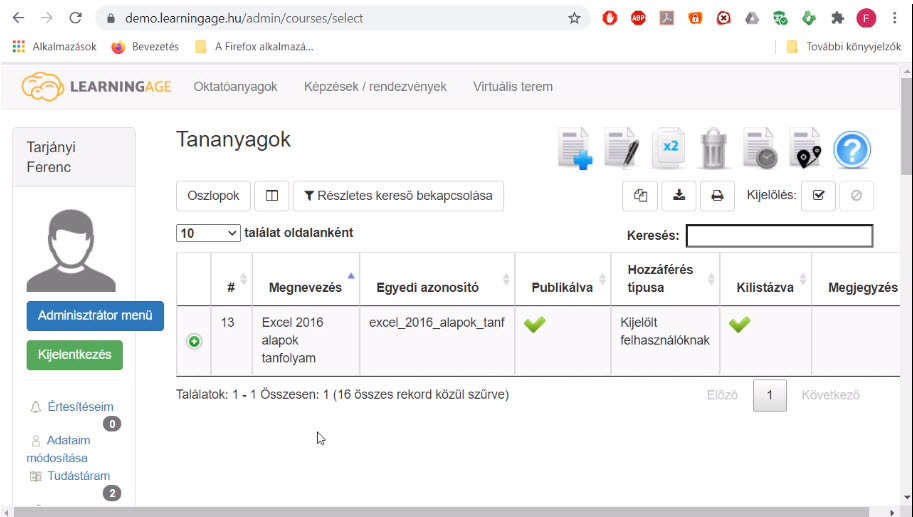Click the edit course pencil icon
Image resolution: width=913 pixels, height=517 pixels.
(x=621, y=149)
